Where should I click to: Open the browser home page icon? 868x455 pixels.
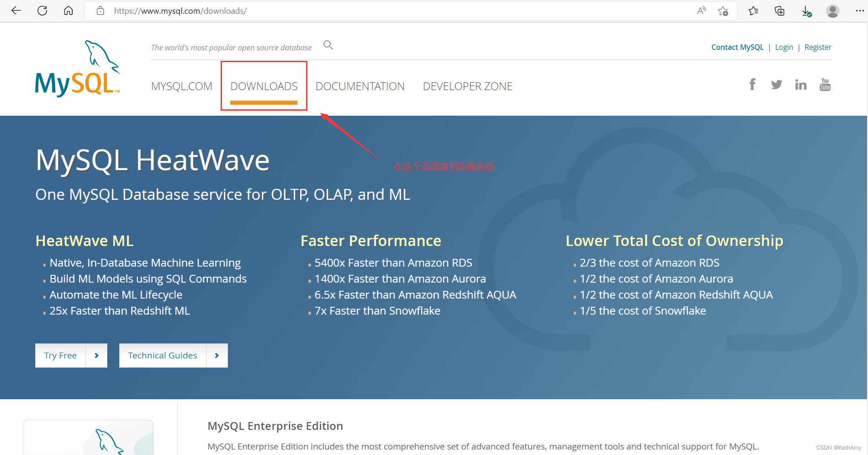click(69, 11)
